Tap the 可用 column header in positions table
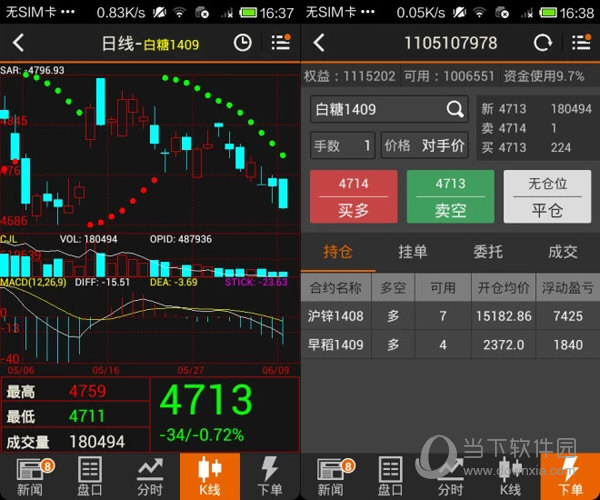600x500 pixels. coord(443,287)
